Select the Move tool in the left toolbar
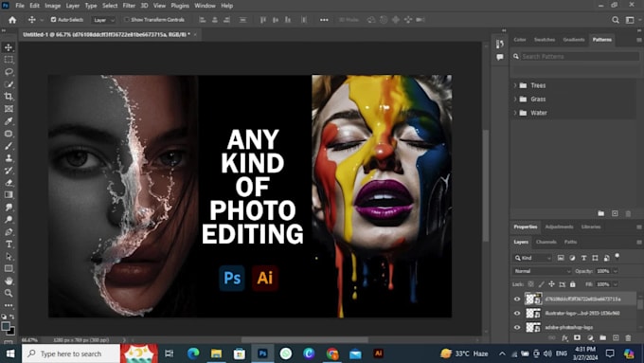This screenshot has height=363, width=644. pyautogui.click(x=9, y=47)
